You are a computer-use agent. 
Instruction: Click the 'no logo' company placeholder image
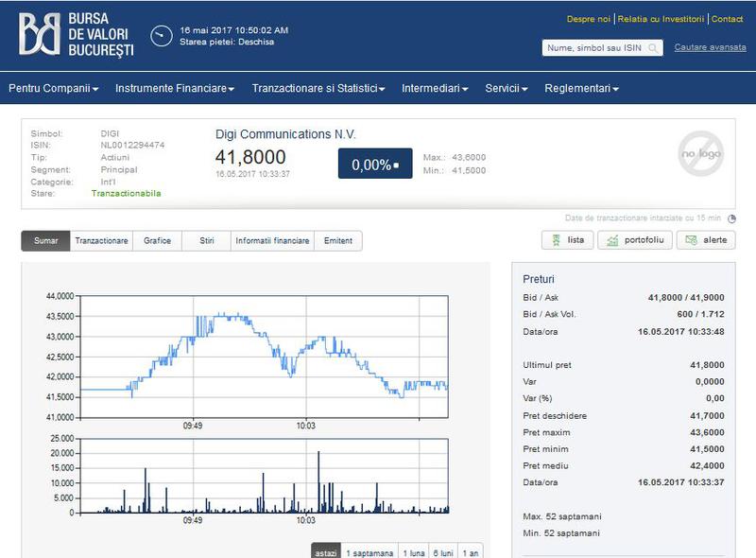699,153
